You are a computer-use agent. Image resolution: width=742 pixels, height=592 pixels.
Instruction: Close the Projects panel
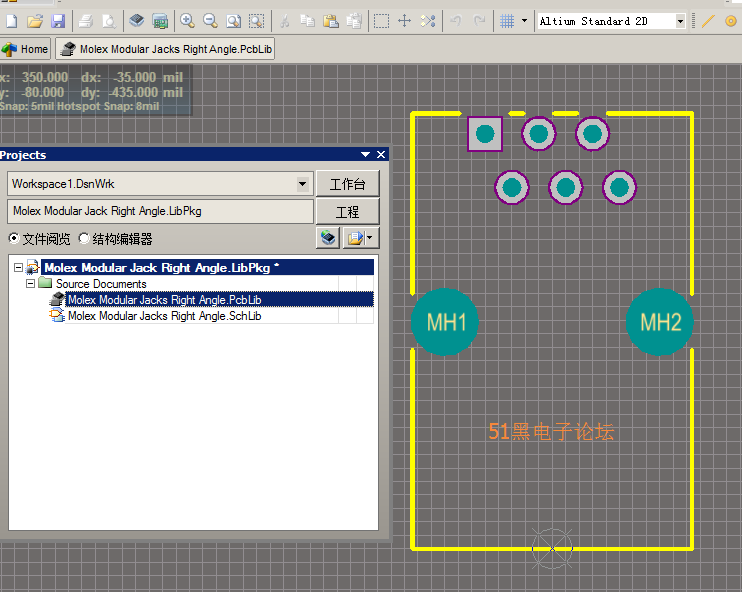tap(381, 155)
